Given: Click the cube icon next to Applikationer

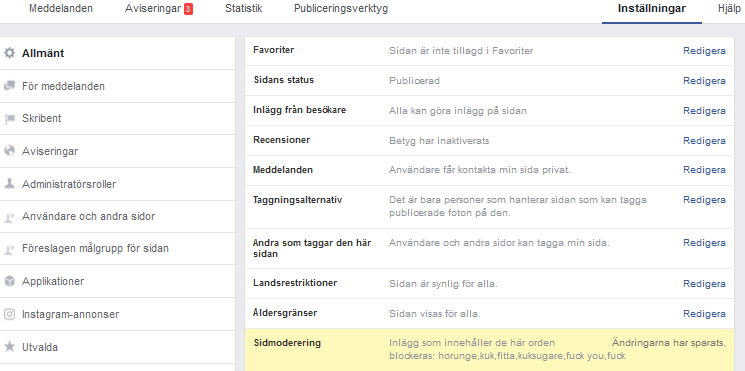Looking at the screenshot, I should (x=9, y=281).
